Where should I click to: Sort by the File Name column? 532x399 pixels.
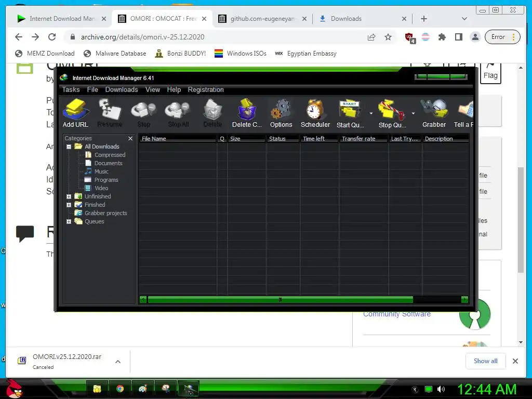178,139
